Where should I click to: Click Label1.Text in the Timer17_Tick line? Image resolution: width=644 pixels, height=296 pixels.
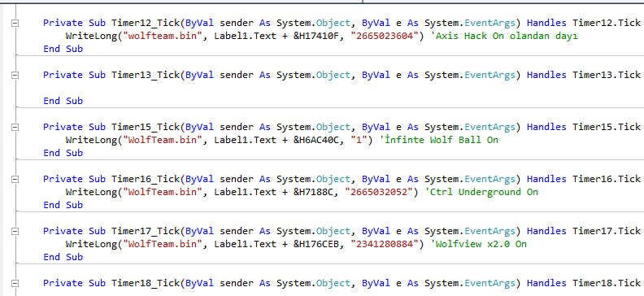(246, 244)
